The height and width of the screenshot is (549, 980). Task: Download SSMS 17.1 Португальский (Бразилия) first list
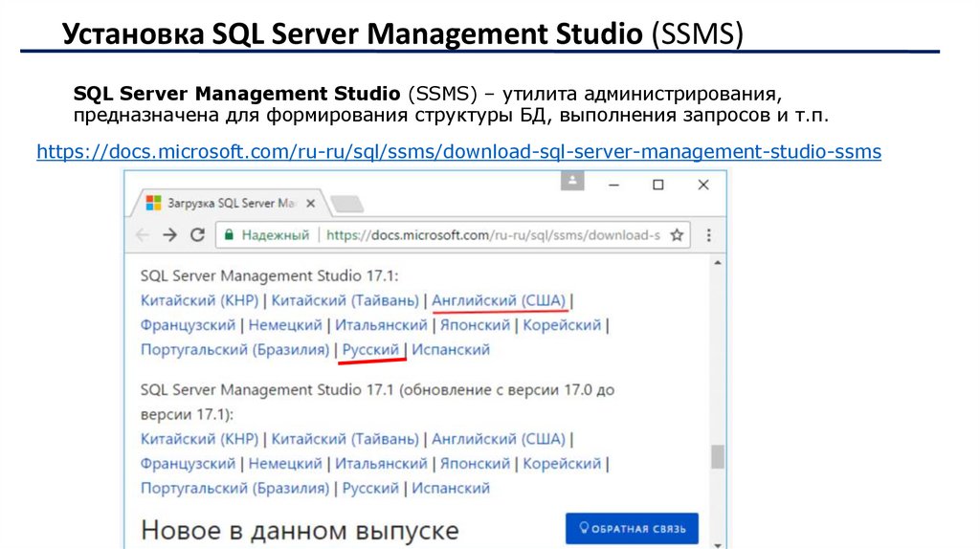[x=234, y=350]
